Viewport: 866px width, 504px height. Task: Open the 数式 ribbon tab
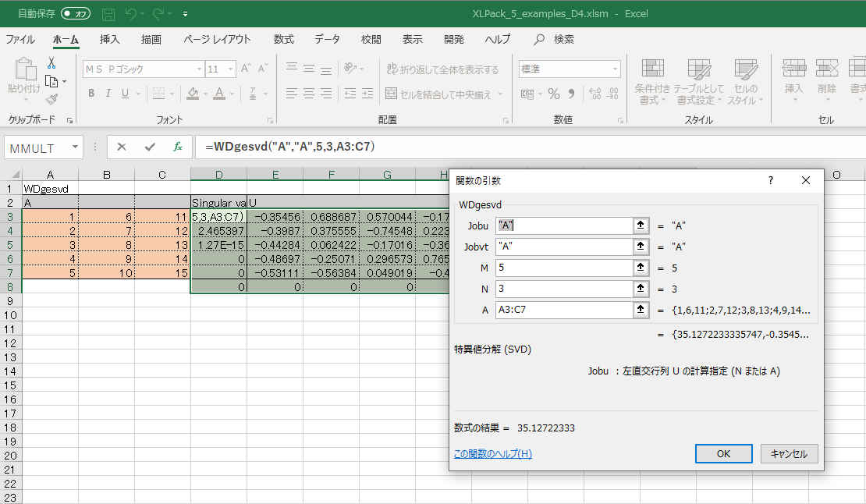[283, 40]
